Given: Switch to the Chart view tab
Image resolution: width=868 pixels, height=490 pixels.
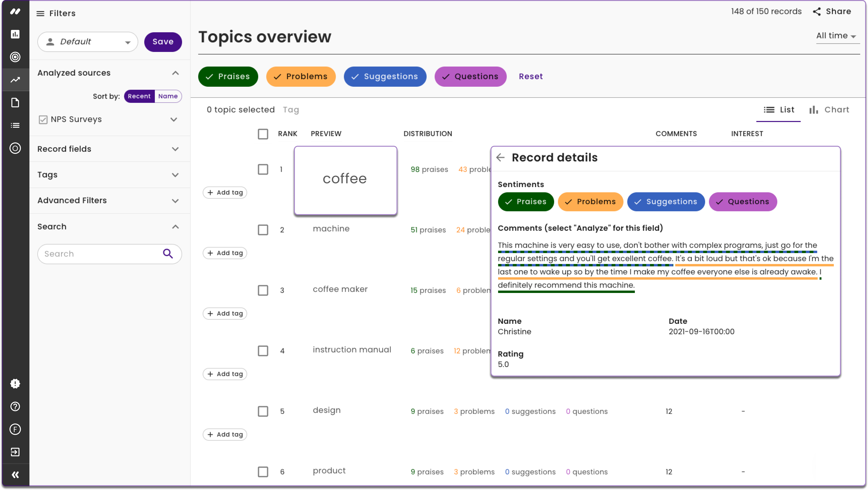Looking at the screenshot, I should click(829, 110).
